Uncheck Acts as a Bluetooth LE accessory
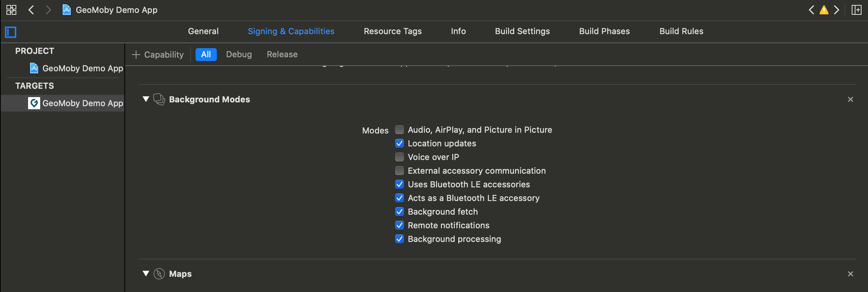 (400, 198)
